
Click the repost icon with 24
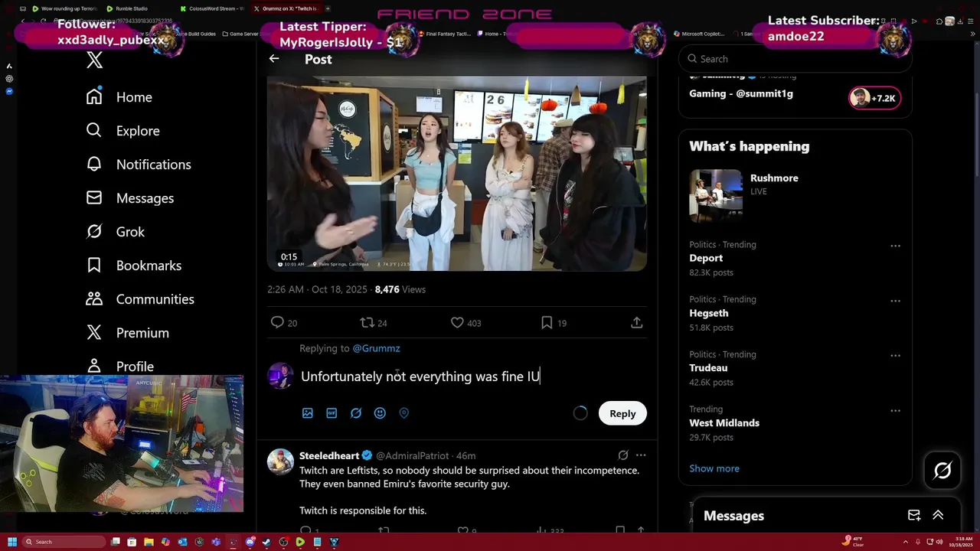point(373,323)
